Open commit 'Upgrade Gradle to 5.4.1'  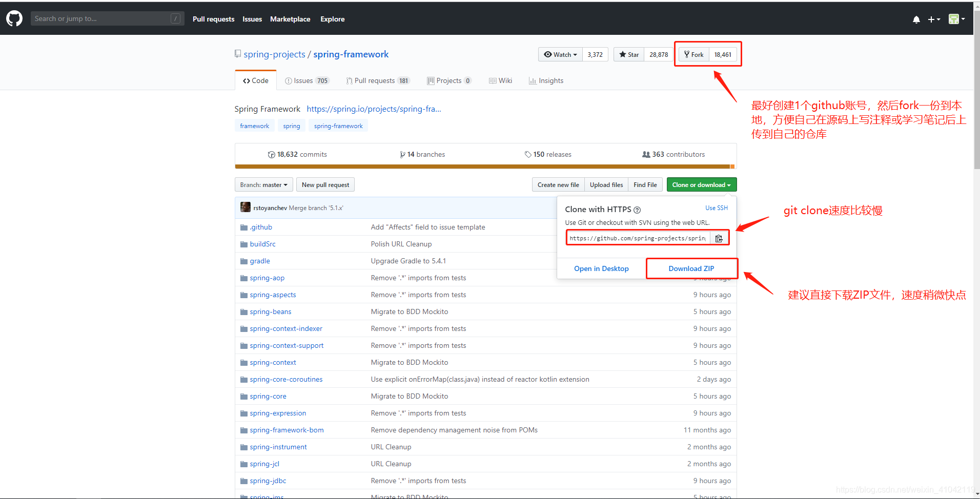coord(409,261)
